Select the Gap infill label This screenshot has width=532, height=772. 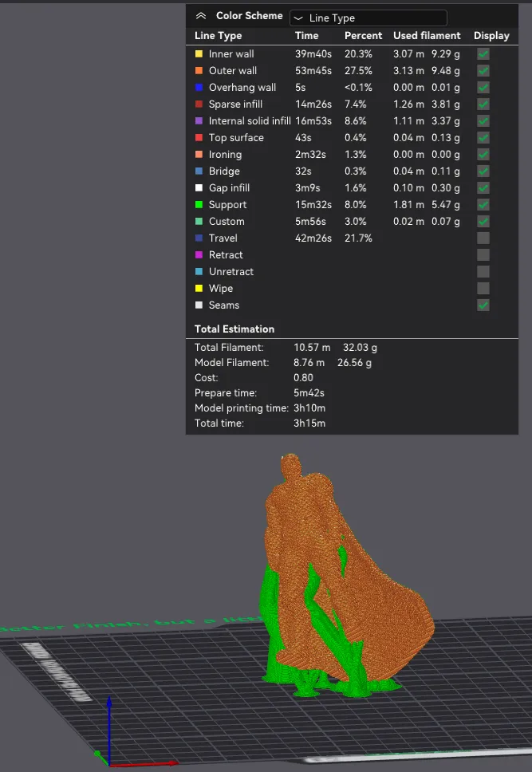(229, 188)
